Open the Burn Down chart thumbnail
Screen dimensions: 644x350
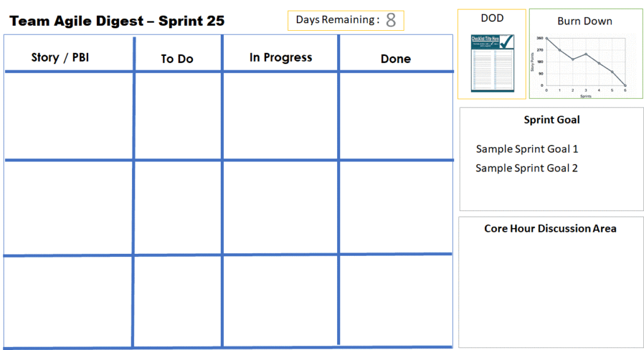click(x=586, y=66)
